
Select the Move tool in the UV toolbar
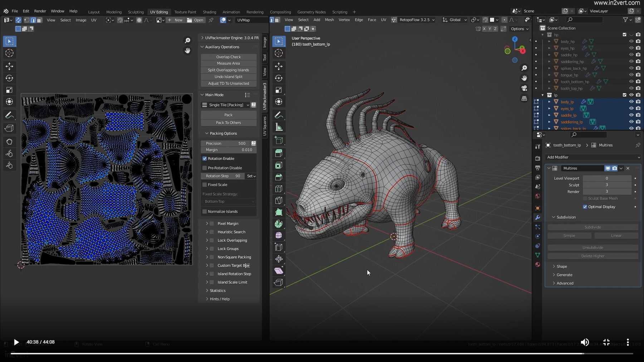click(x=10, y=66)
